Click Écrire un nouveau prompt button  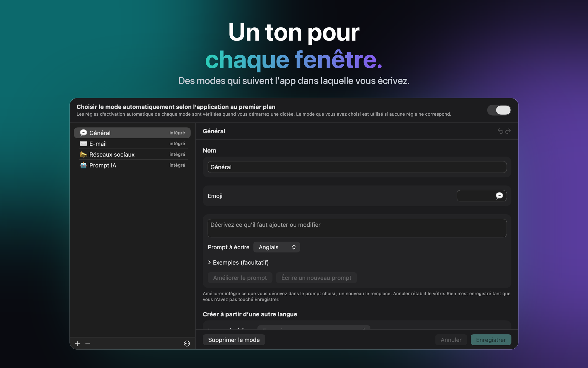coord(316,278)
